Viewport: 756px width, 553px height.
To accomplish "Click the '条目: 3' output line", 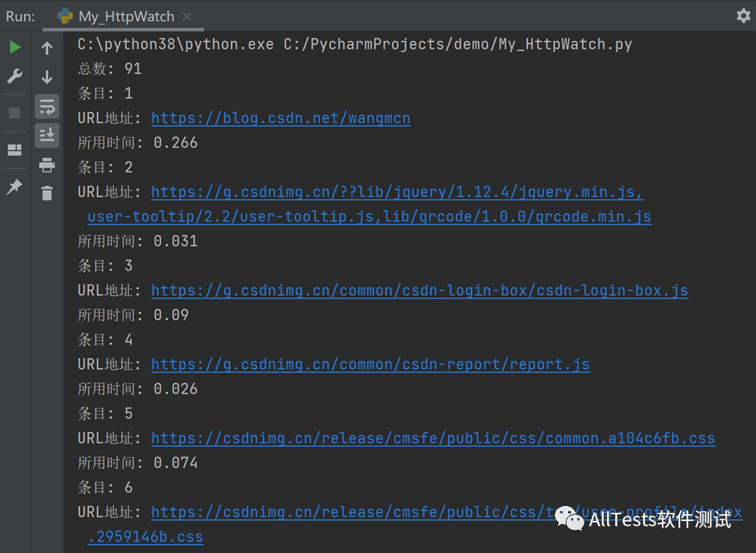I will click(105, 265).
